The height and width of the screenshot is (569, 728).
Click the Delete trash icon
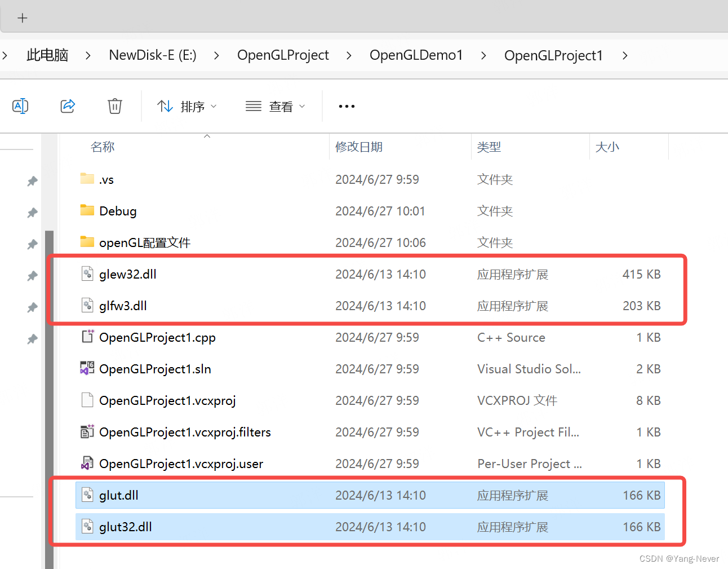coord(115,106)
